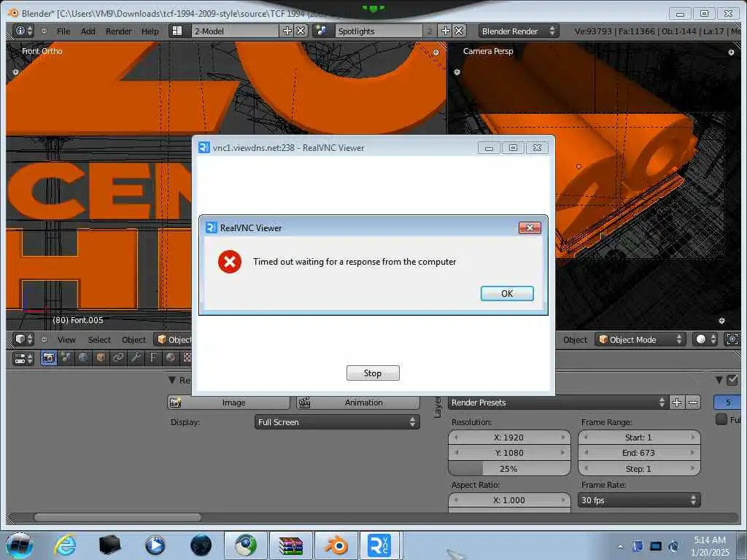Open the Blender Render engine dropdown

[519, 31]
